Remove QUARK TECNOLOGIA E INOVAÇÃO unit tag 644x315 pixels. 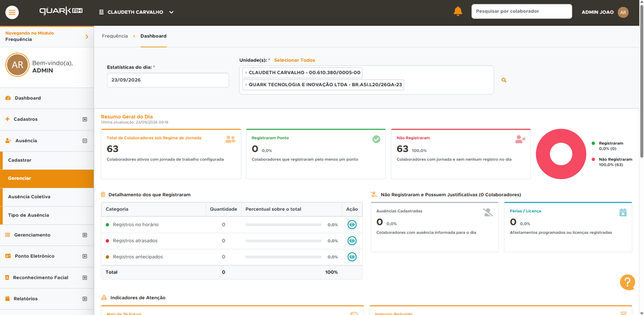point(246,85)
